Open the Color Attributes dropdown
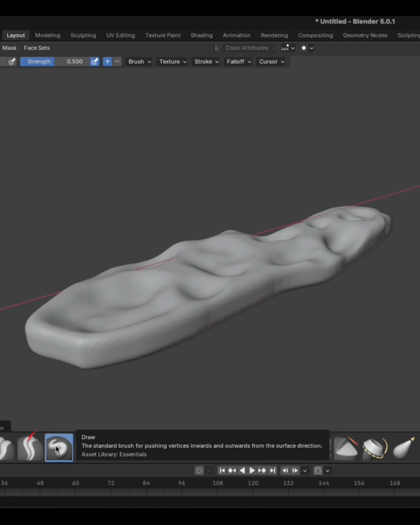The width and height of the screenshot is (420, 525). tap(246, 48)
